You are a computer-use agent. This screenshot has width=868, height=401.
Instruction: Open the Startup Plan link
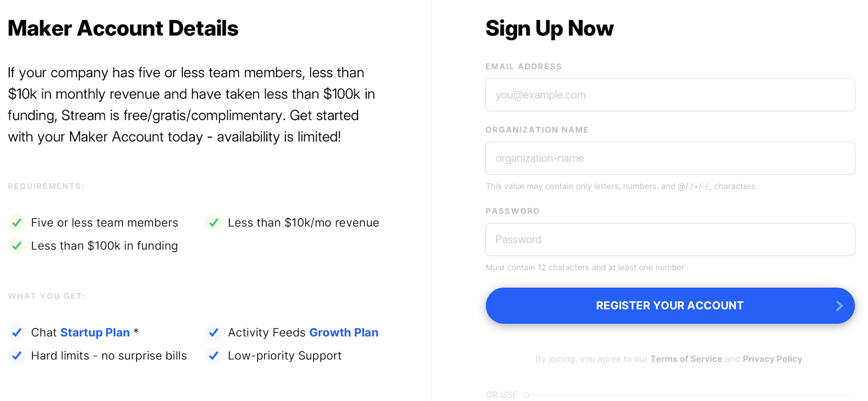(x=95, y=332)
